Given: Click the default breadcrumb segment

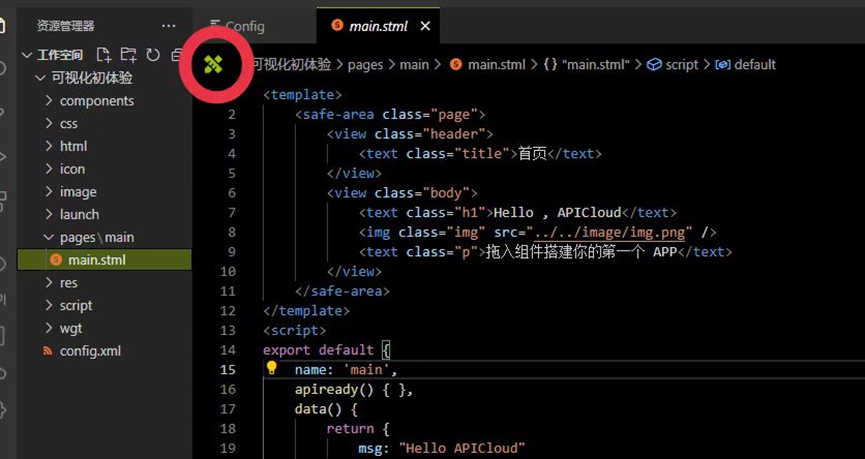Looking at the screenshot, I should point(746,65).
